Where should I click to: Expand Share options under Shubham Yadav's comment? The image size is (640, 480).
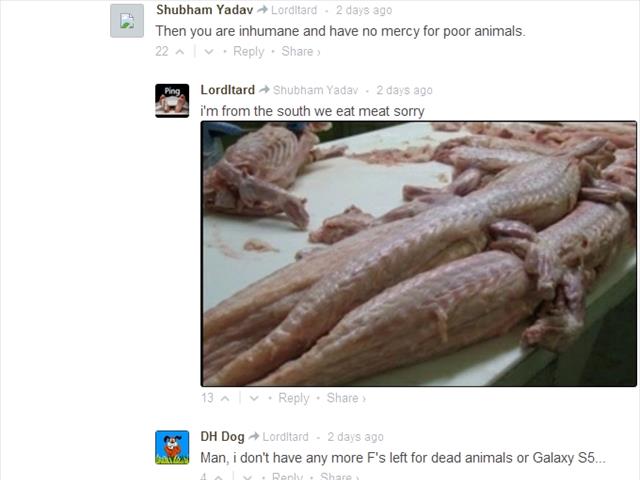point(301,52)
